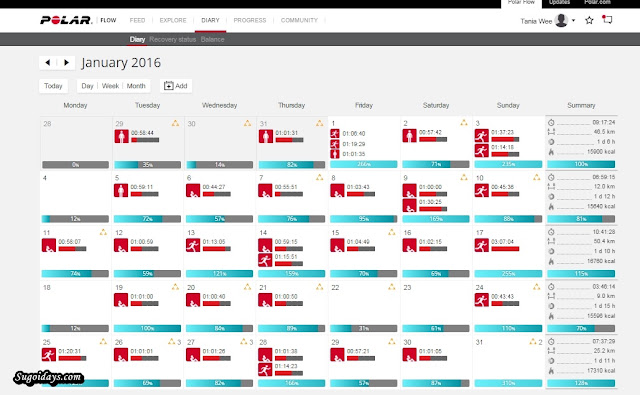Switch to Day view
The height and width of the screenshot is (395, 640).
coord(87,86)
